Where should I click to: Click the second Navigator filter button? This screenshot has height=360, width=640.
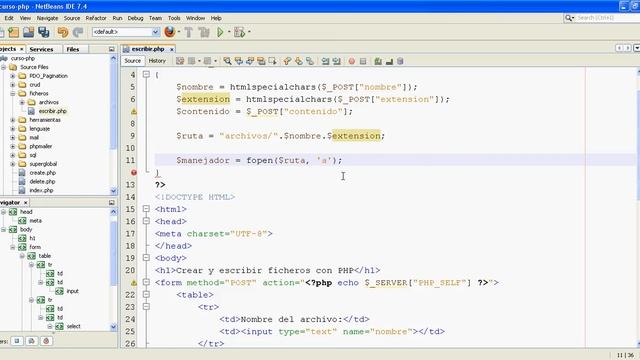(x=32, y=341)
